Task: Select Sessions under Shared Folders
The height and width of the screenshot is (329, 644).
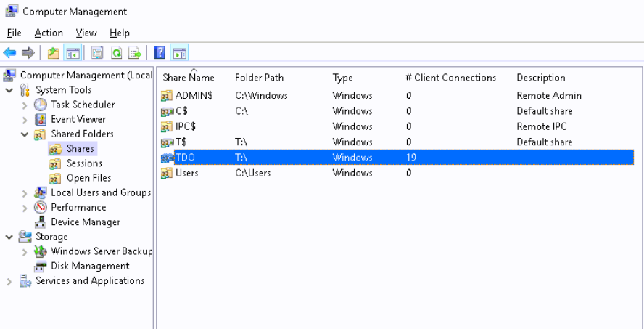Action: [84, 163]
